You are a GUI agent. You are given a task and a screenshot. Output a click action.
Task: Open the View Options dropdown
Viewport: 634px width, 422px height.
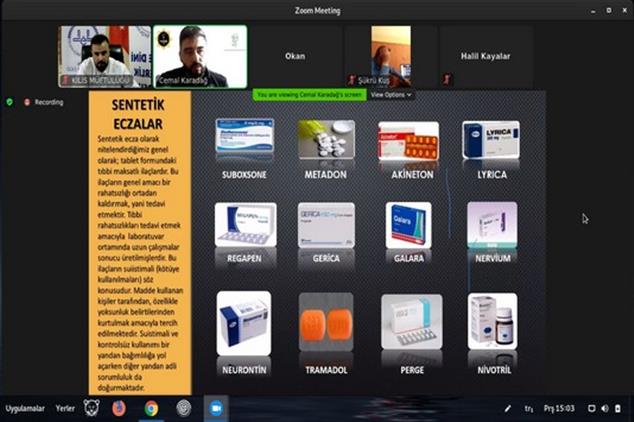tap(391, 95)
